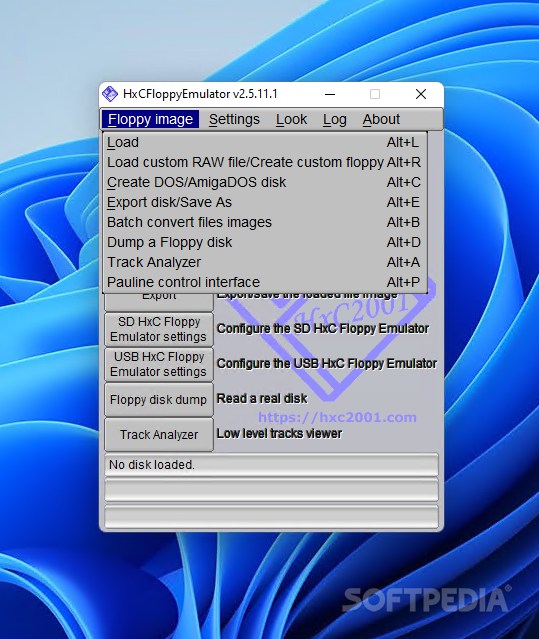This screenshot has height=639, width=539.
Task: Open the Settings menu
Action: 234,119
